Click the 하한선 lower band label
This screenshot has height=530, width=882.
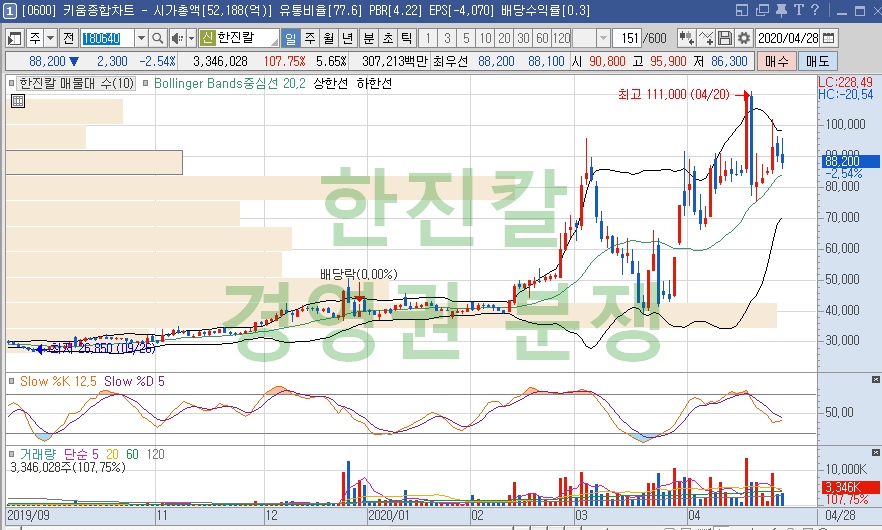coord(374,83)
